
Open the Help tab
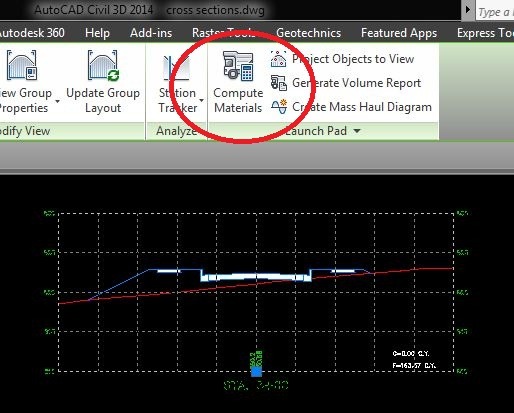(97, 33)
